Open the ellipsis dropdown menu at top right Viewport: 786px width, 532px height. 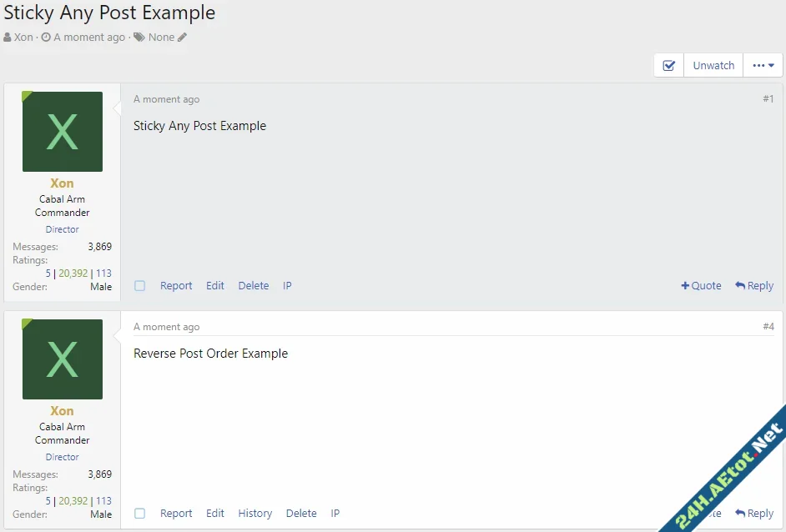762,65
